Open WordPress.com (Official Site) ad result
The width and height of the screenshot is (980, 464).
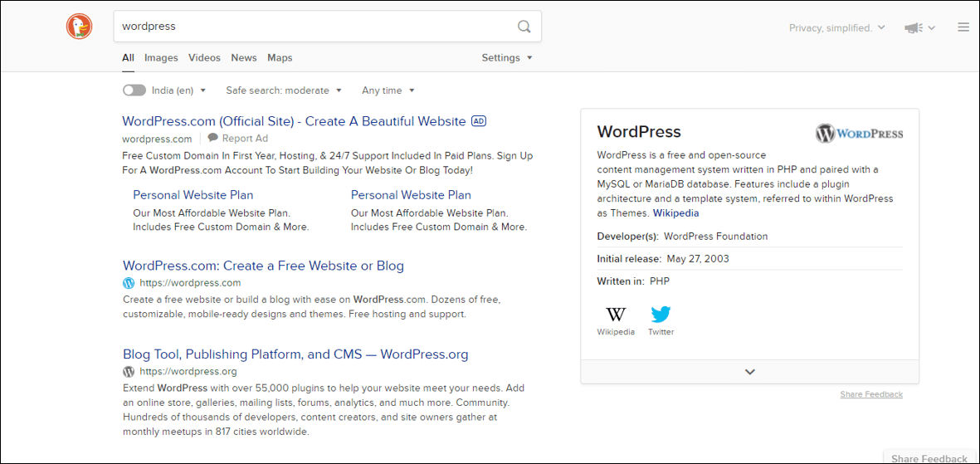(x=294, y=121)
